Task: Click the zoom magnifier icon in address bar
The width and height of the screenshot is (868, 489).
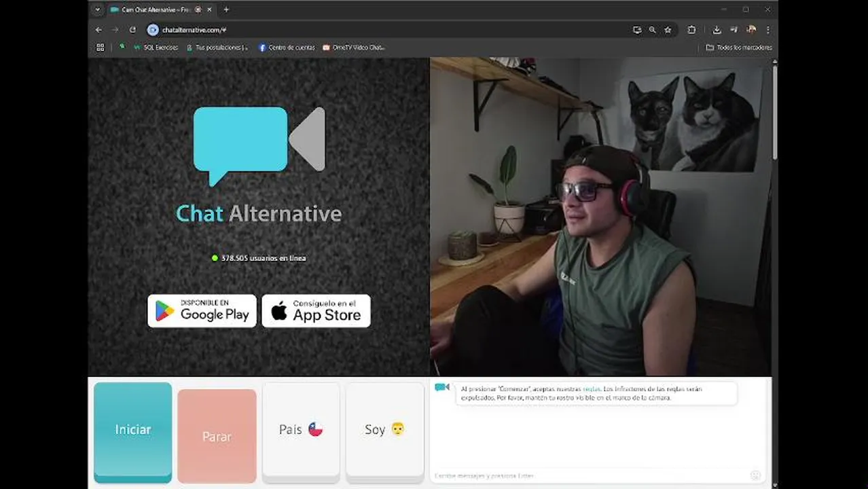Action: pyautogui.click(x=653, y=30)
